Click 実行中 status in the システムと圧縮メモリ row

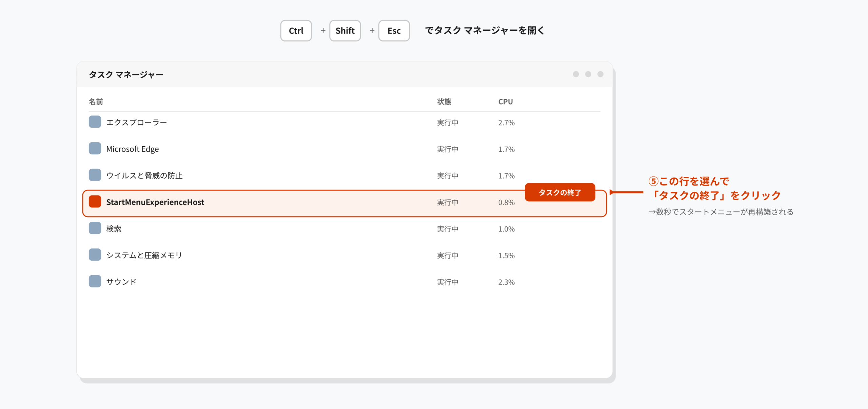(448, 255)
